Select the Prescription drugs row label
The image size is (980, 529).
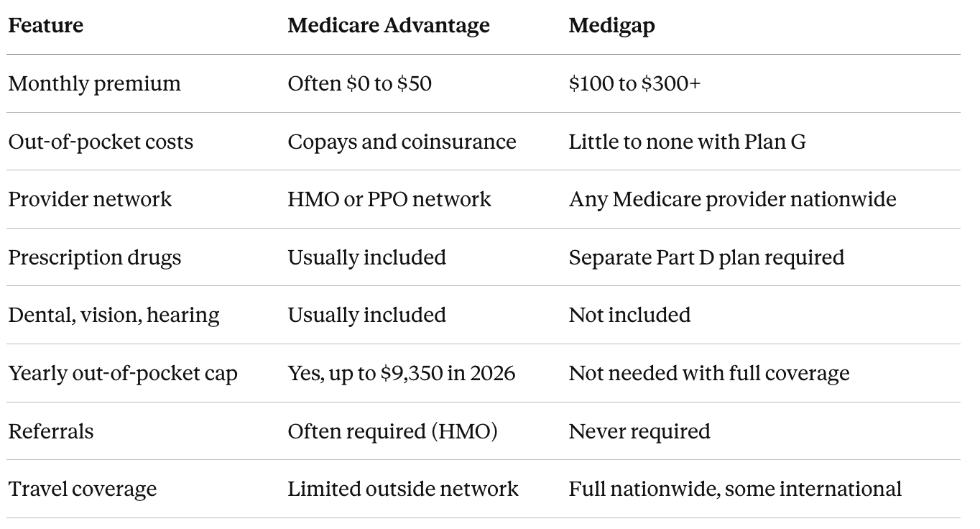pos(95,258)
